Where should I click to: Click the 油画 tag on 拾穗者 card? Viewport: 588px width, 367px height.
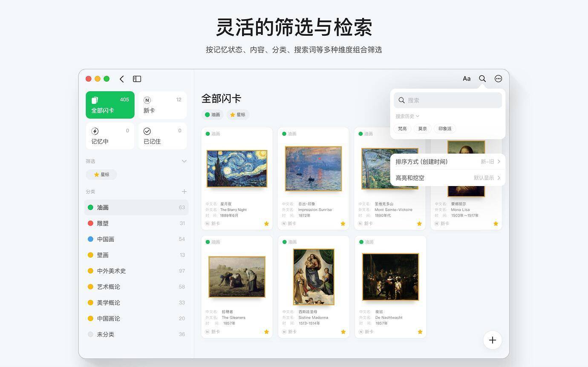[x=213, y=242]
